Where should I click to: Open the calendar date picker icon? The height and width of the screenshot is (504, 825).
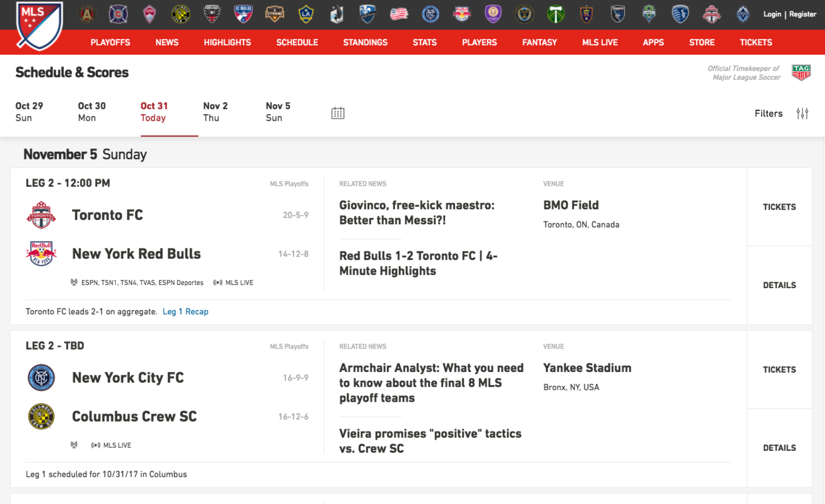[338, 112]
